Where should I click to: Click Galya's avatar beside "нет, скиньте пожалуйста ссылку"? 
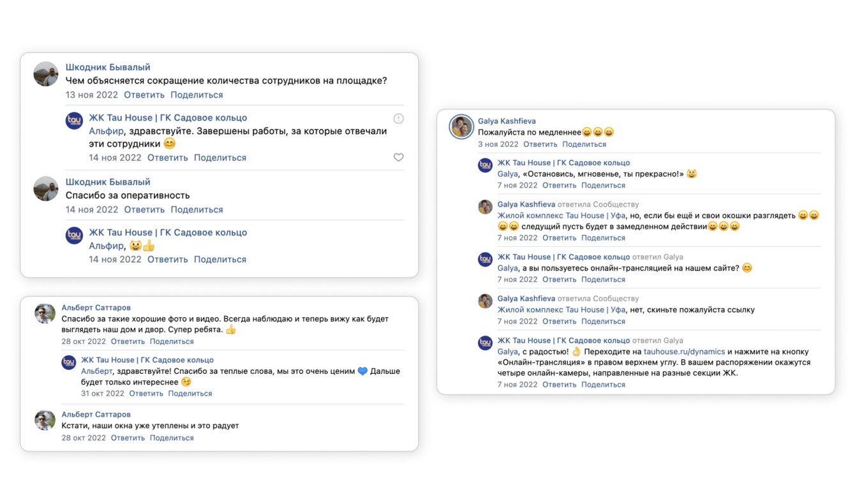(x=486, y=301)
